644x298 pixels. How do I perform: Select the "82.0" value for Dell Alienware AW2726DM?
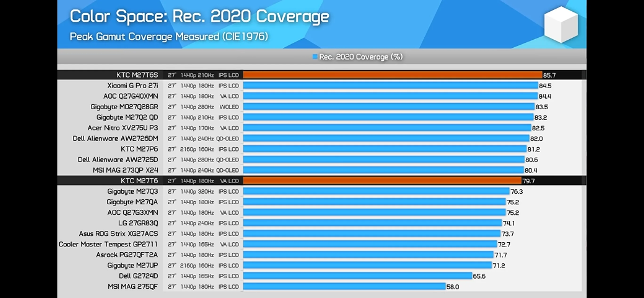536,139
